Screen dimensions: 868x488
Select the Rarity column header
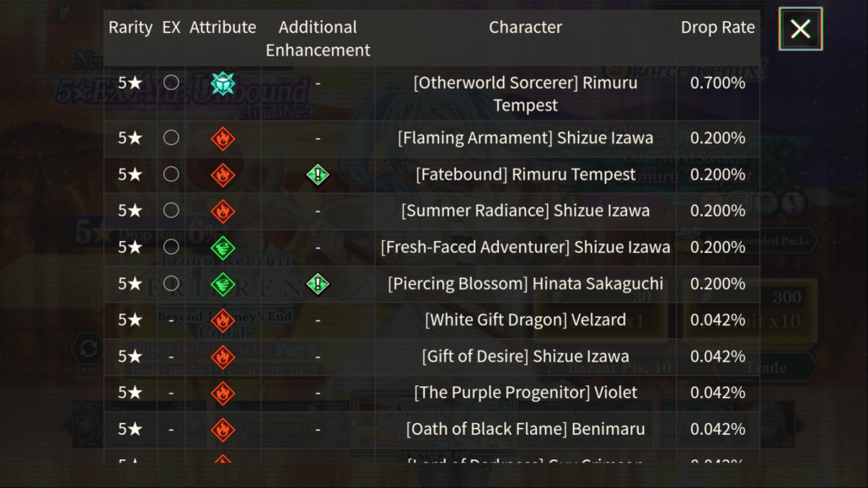pyautogui.click(x=130, y=27)
